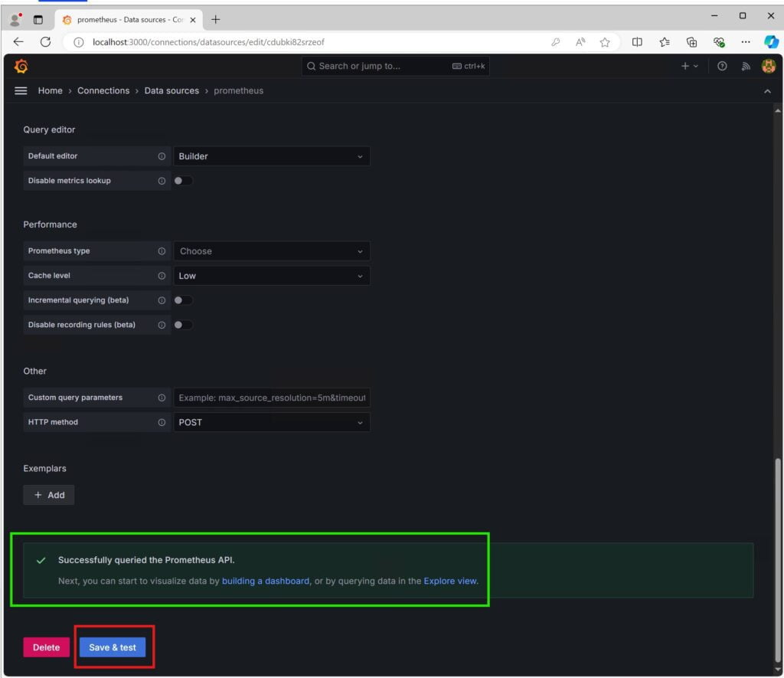Open the help question mark icon
The width and height of the screenshot is (784, 678).
pyautogui.click(x=722, y=67)
